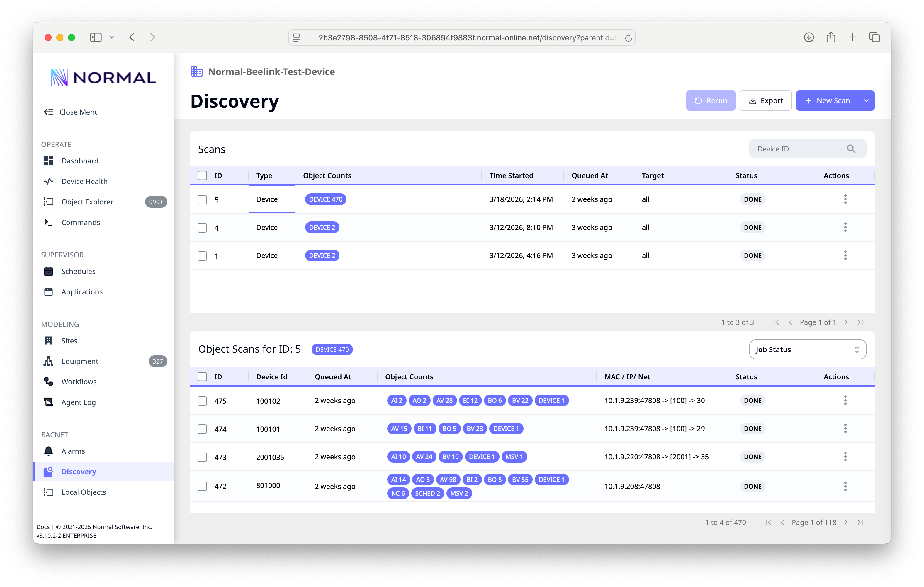The image size is (924, 587).
Task: Click search magnifier in Device ID field
Action: point(851,149)
